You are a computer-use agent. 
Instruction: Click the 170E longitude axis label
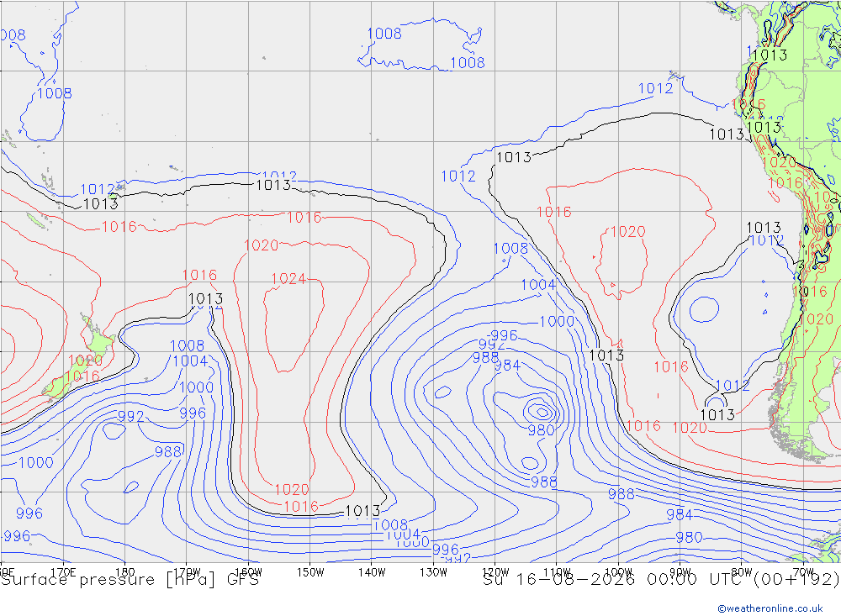[63, 572]
